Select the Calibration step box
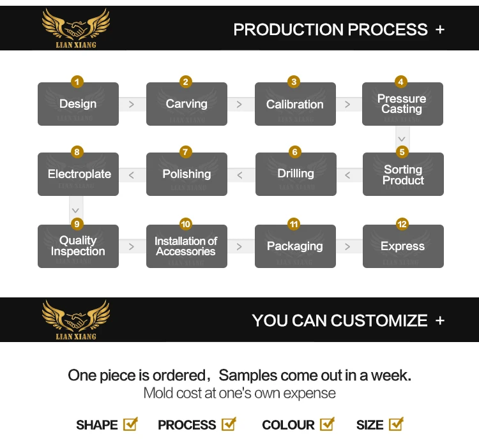The image size is (479, 448). point(295,104)
